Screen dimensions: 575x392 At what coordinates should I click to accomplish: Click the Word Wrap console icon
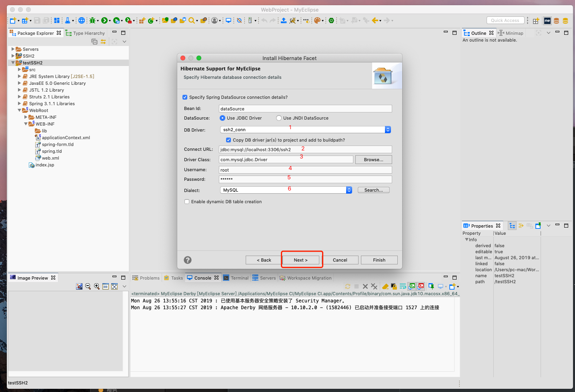click(x=403, y=286)
